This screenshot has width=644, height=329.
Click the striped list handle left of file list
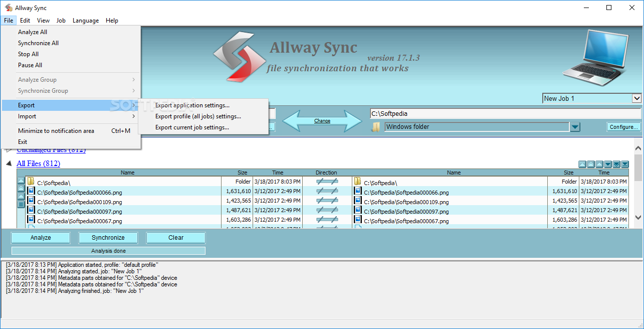coord(21,204)
